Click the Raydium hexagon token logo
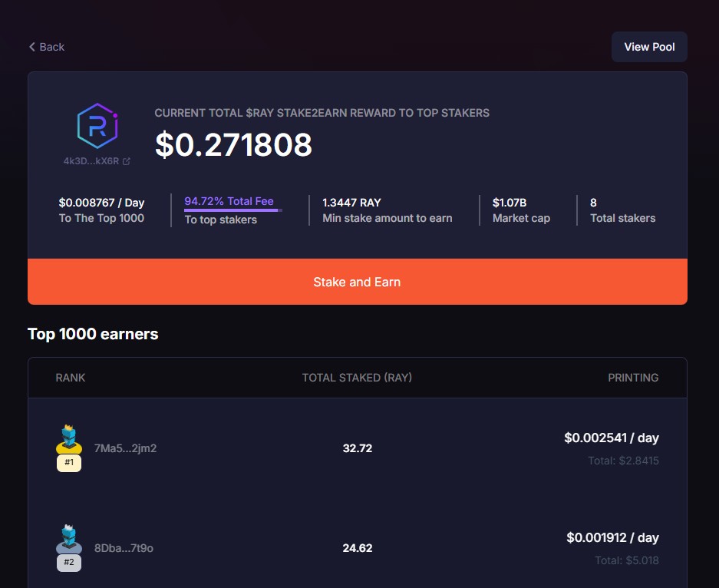Screen dimensions: 719x588 97,126
